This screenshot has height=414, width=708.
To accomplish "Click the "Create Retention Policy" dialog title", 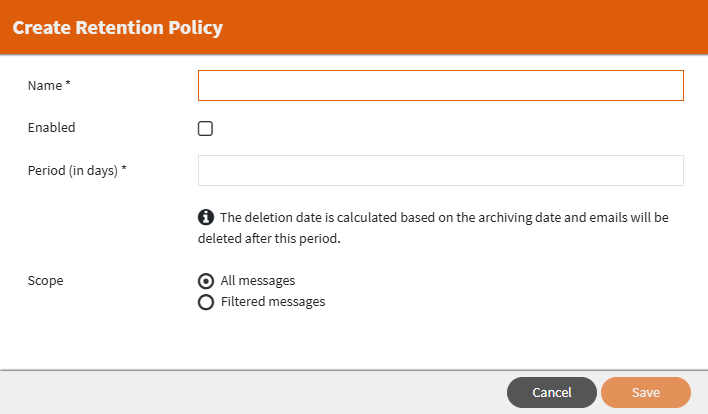I will click(117, 28).
